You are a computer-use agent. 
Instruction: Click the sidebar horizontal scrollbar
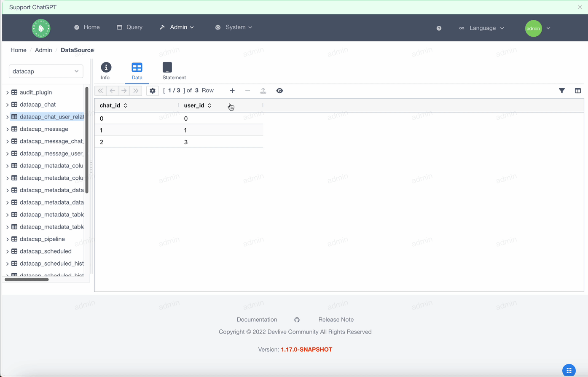(x=27, y=279)
